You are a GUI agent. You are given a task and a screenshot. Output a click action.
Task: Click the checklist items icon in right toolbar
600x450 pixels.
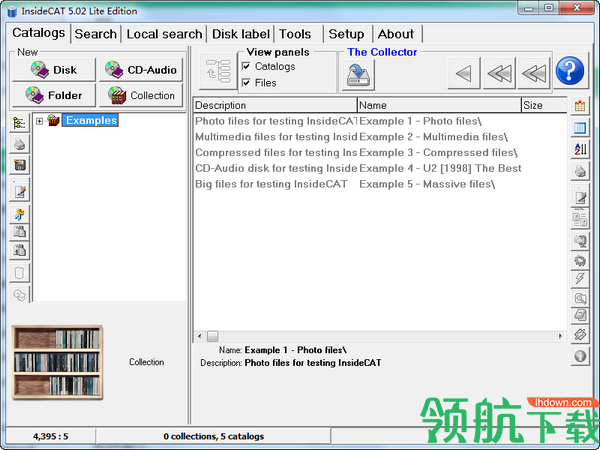[x=580, y=219]
